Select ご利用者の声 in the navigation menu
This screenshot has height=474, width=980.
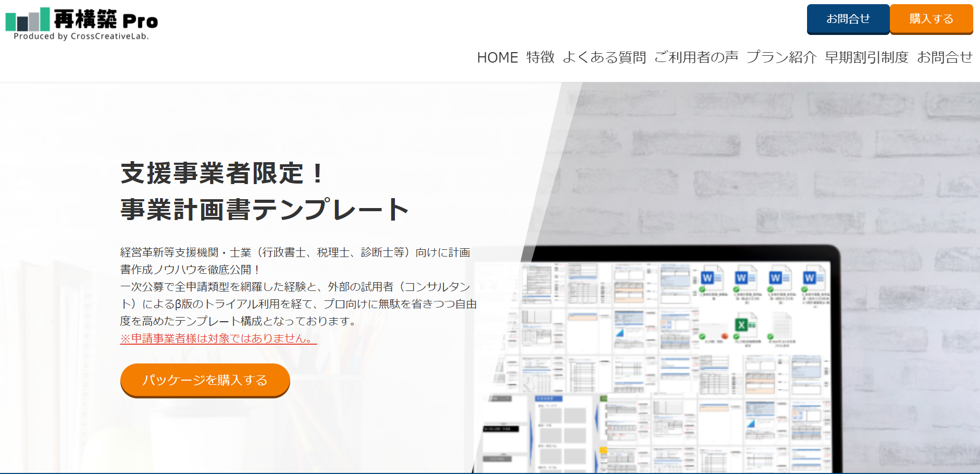point(696,57)
